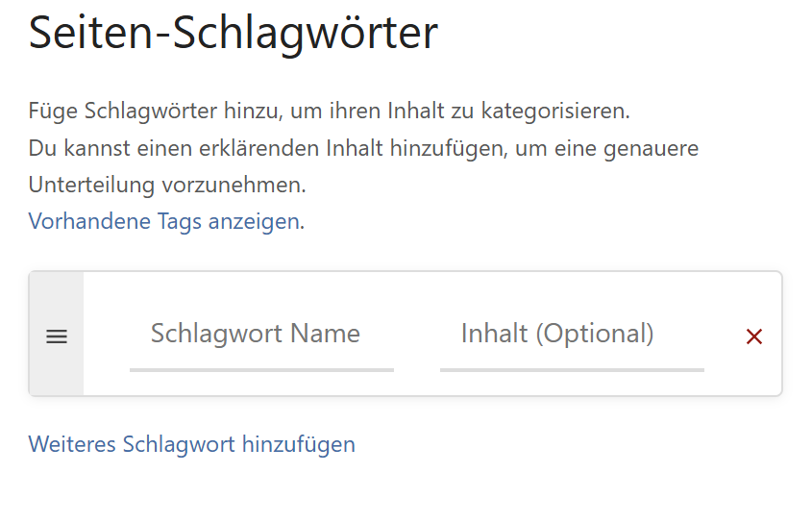Click the Seiten-Schlagwörter heading
Image resolution: width=812 pixels, height=523 pixels.
tap(234, 34)
